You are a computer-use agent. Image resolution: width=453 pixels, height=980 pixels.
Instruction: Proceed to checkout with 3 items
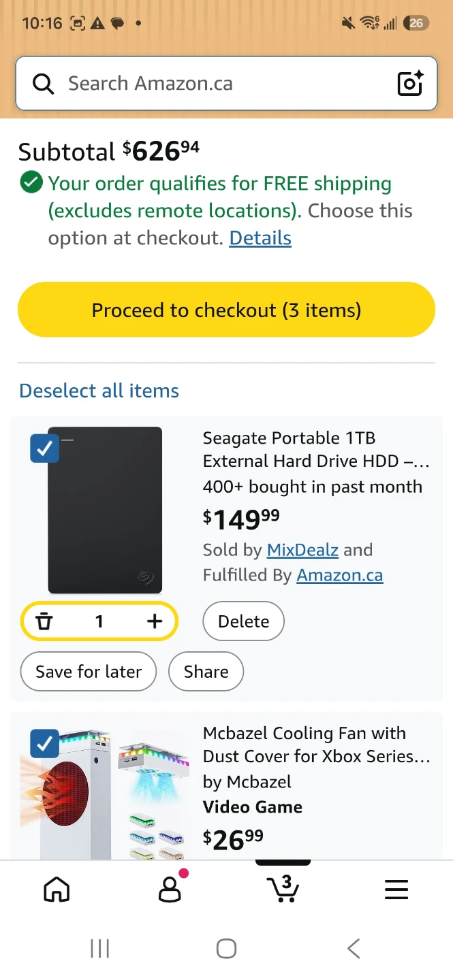click(226, 310)
